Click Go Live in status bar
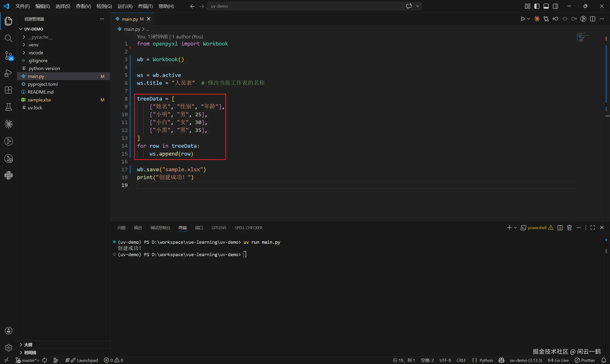Viewport: 610px width, 364px height. 559,360
